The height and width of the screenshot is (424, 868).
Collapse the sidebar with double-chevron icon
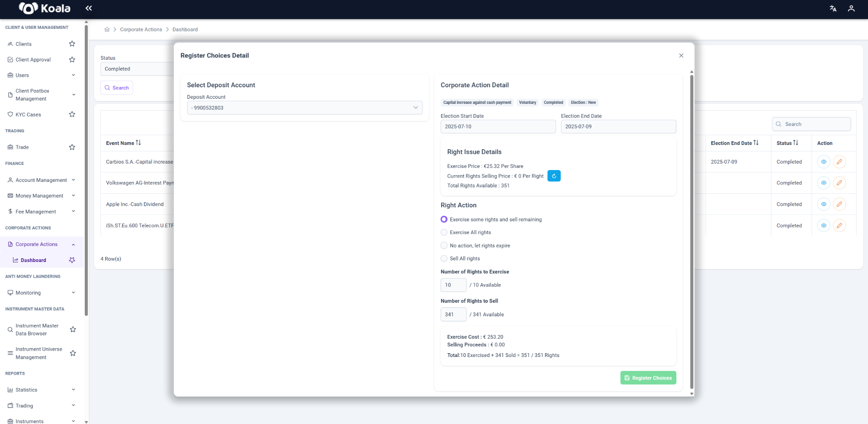pos(89,8)
